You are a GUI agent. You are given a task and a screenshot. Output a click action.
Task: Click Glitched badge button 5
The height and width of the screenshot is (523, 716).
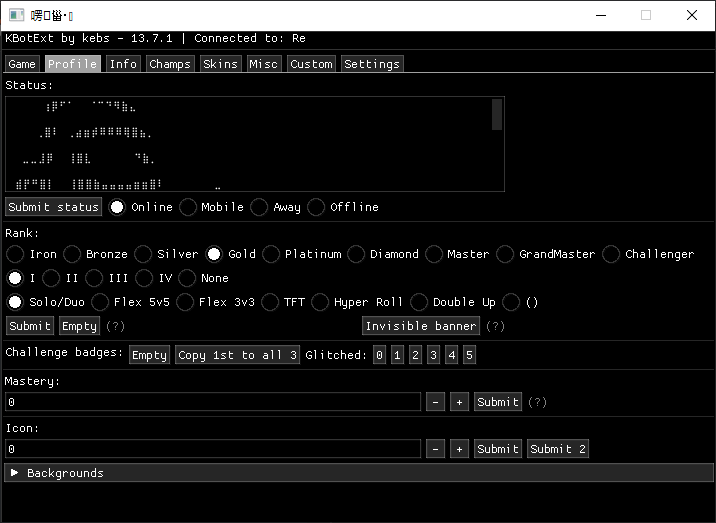tap(469, 355)
